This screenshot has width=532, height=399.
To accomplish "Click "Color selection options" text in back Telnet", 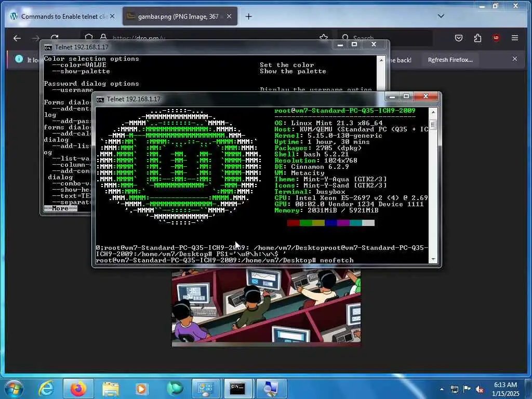I will [91, 59].
